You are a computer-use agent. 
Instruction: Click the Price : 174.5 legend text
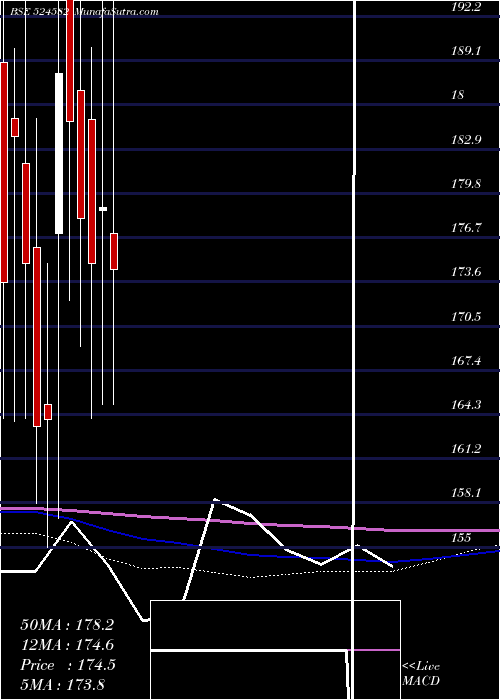pyautogui.click(x=68, y=665)
